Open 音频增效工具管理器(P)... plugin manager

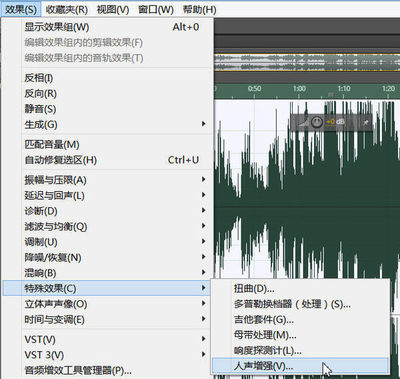tap(107, 370)
